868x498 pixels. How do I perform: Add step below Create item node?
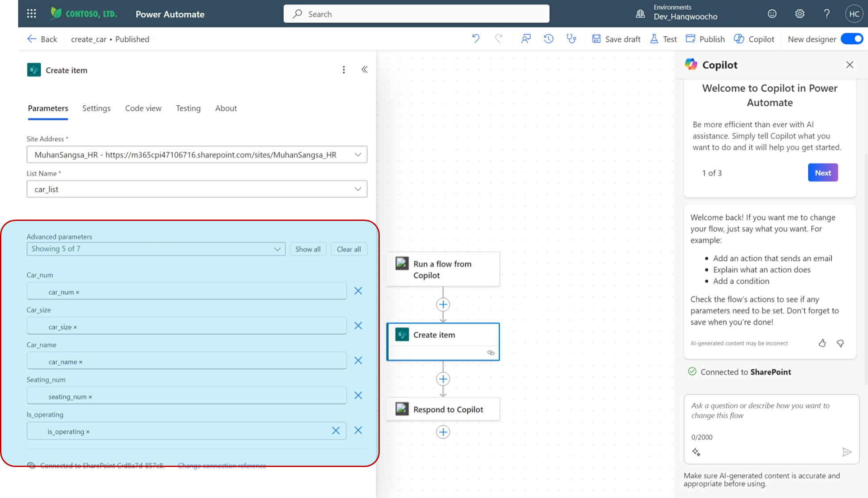(443, 379)
